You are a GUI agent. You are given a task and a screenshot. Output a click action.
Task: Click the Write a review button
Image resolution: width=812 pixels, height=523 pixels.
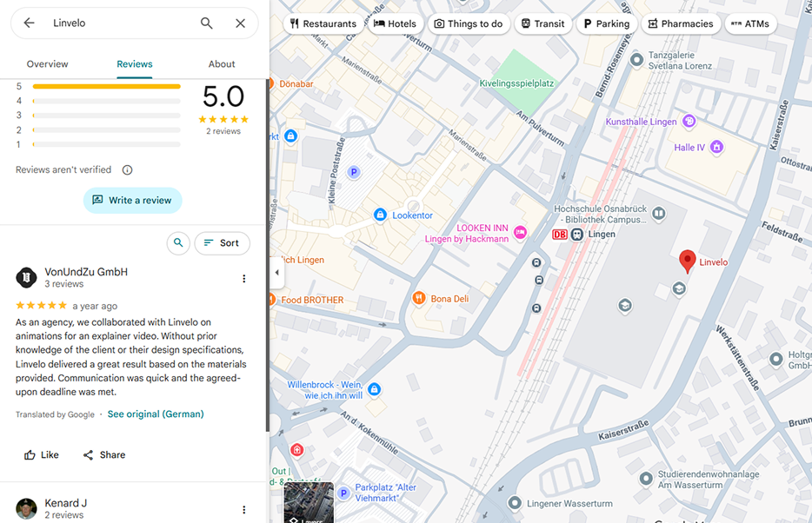tap(132, 200)
